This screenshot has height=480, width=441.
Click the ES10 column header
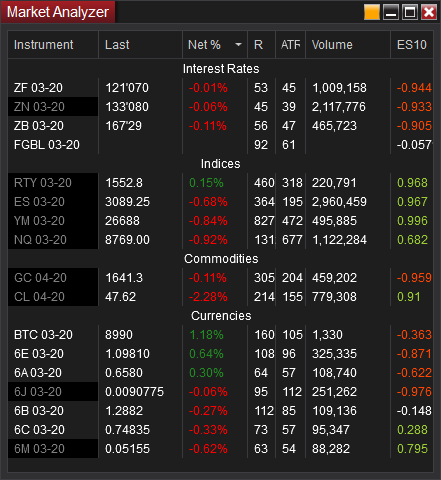(412, 45)
